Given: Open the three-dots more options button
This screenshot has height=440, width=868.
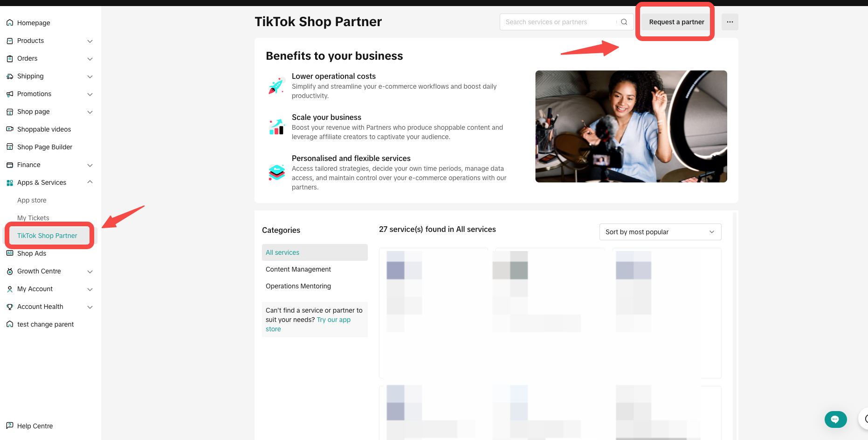Looking at the screenshot, I should [x=730, y=22].
